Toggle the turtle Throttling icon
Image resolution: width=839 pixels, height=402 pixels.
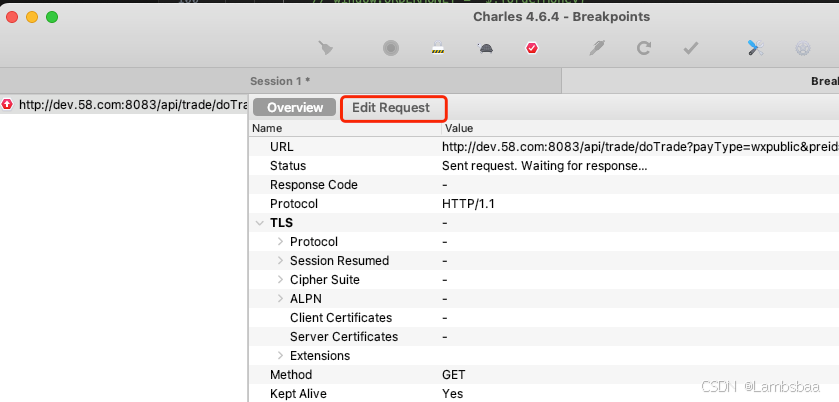[x=485, y=49]
